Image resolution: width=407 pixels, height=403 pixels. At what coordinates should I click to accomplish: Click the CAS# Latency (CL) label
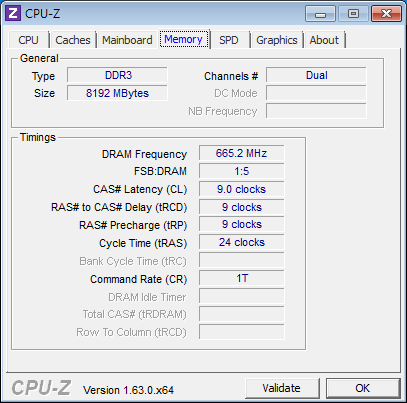pos(140,189)
